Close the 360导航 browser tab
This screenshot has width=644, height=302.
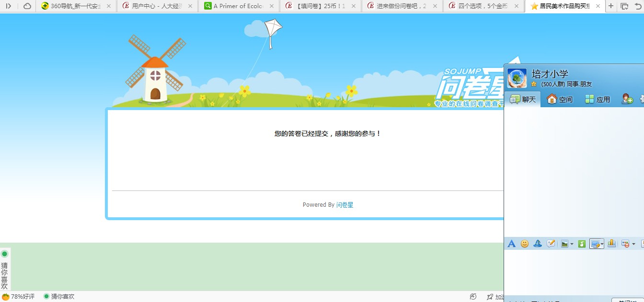coord(108,6)
